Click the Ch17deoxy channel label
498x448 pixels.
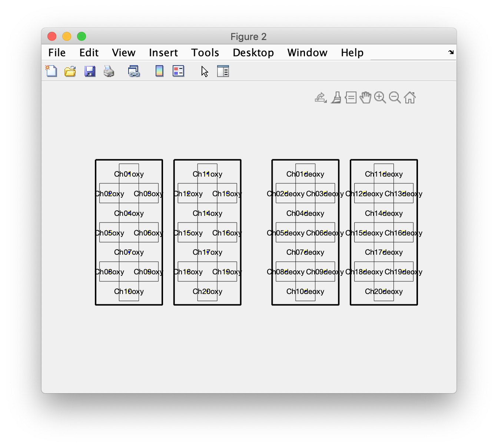pyautogui.click(x=384, y=252)
